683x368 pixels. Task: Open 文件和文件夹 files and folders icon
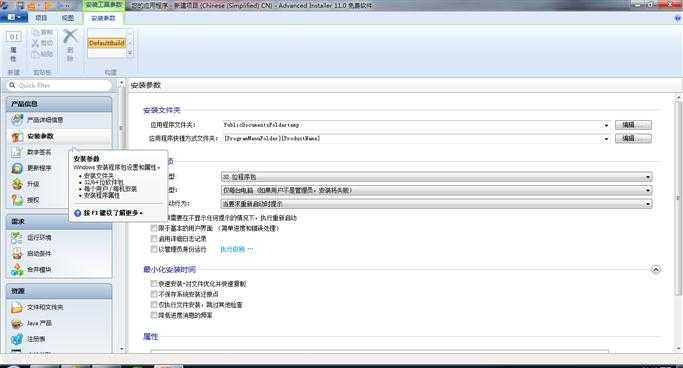[x=17, y=307]
